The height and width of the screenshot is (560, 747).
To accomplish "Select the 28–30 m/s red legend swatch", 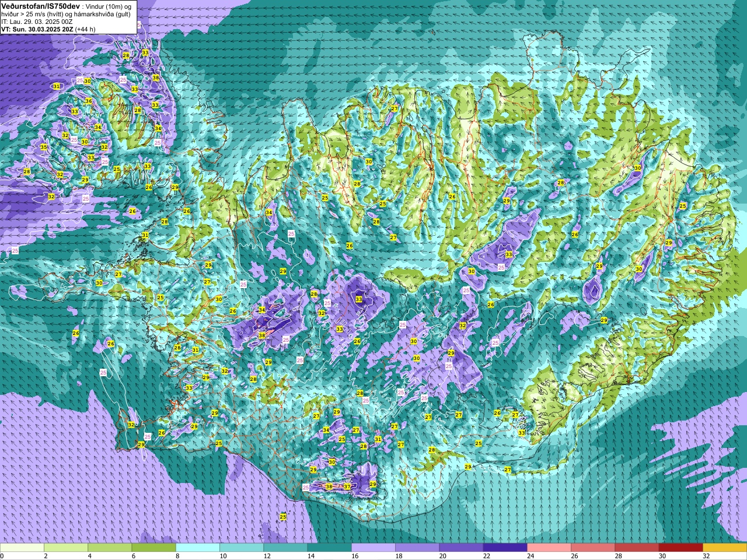I will click(637, 548).
